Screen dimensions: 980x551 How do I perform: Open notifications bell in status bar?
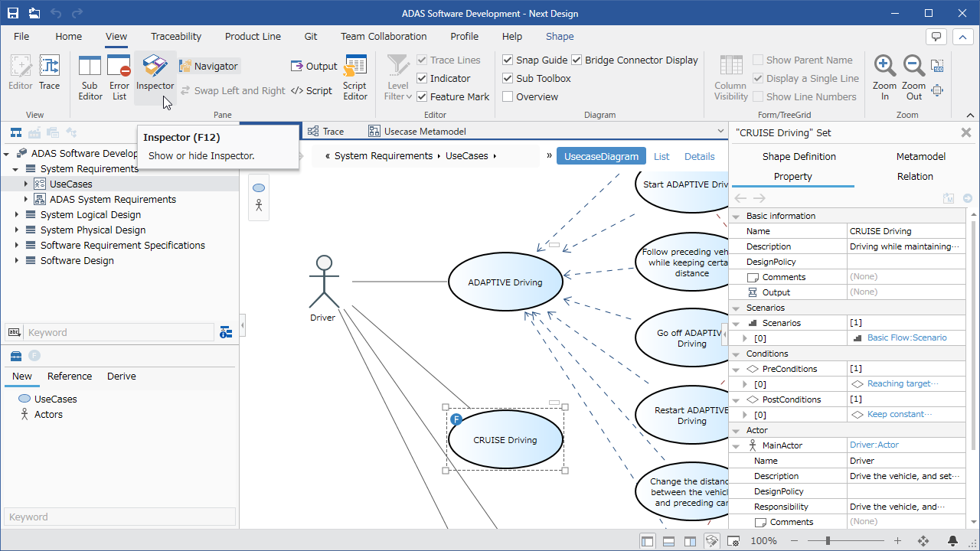point(953,541)
